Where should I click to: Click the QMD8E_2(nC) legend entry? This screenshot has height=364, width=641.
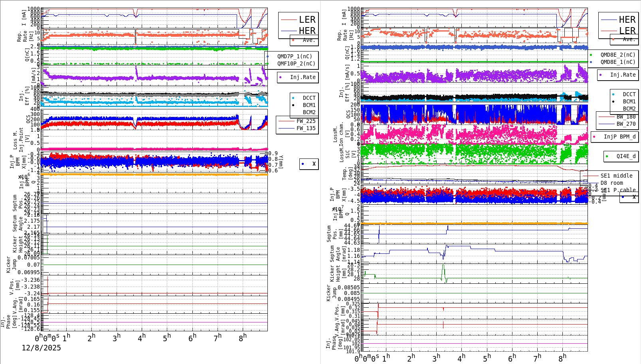[x=618, y=55]
